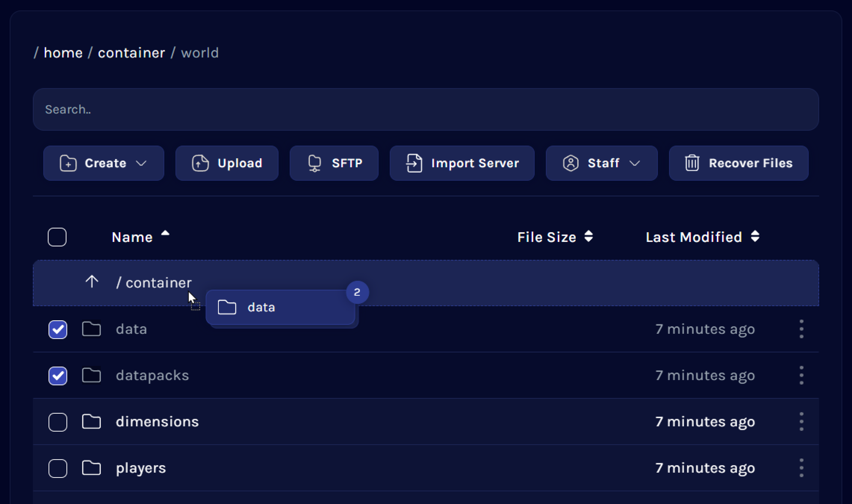Open the container breadcrumb link
The height and width of the screenshot is (504, 852).
click(132, 52)
